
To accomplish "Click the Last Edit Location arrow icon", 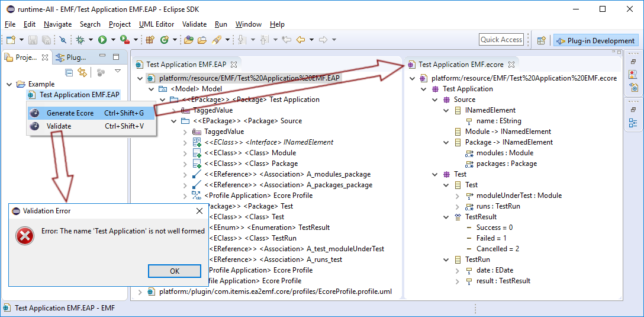I will pos(286,40).
